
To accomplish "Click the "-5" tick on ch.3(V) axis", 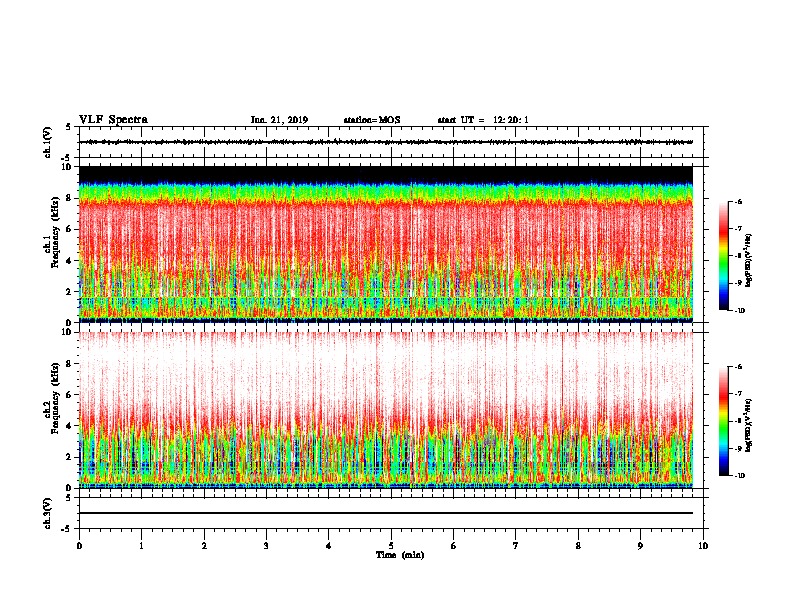I will 67,529.
